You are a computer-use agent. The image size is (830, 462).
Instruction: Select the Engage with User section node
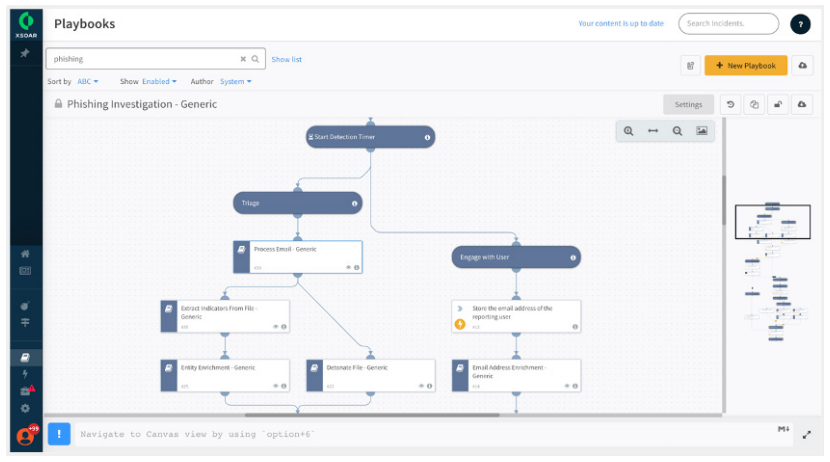point(516,257)
